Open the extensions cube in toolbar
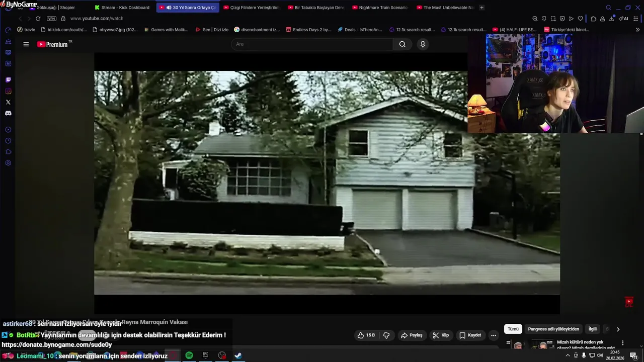Screen dimensions: 644x362 [x=593, y=19]
